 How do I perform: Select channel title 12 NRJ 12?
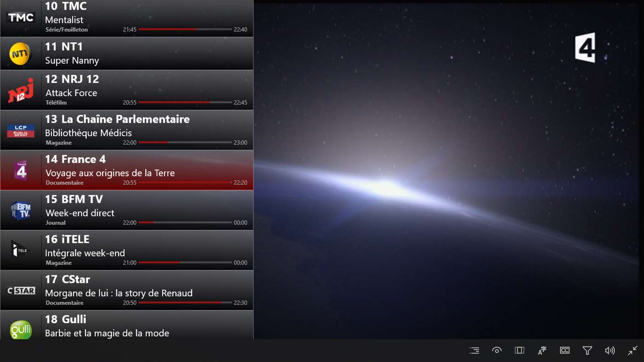[72, 79]
